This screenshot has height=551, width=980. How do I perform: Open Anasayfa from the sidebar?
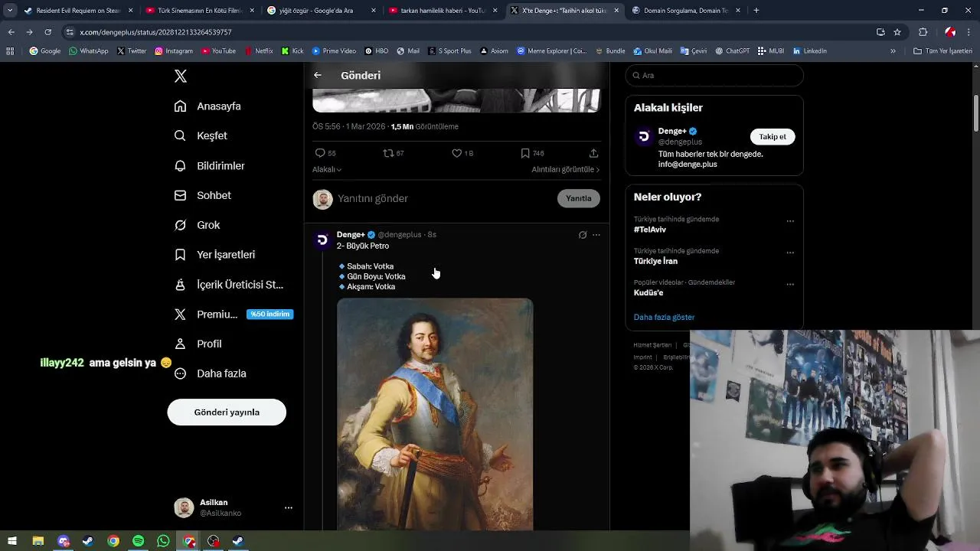pos(207,106)
